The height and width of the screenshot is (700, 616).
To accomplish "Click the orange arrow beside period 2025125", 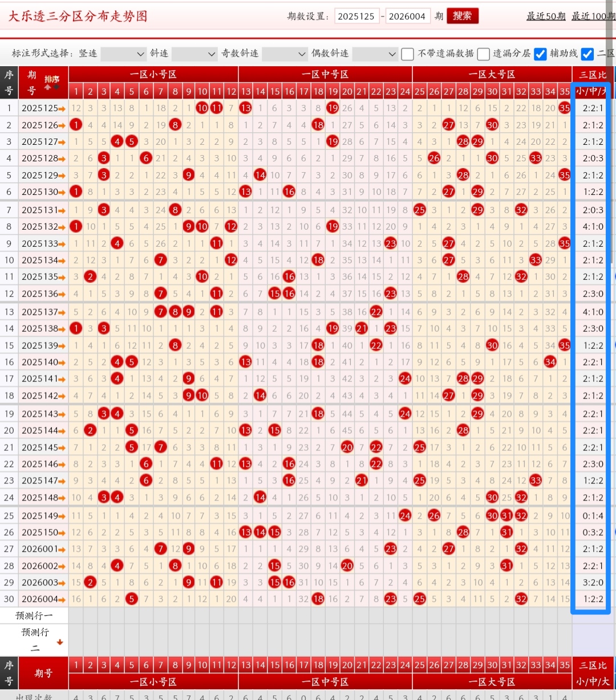I will click(x=62, y=108).
